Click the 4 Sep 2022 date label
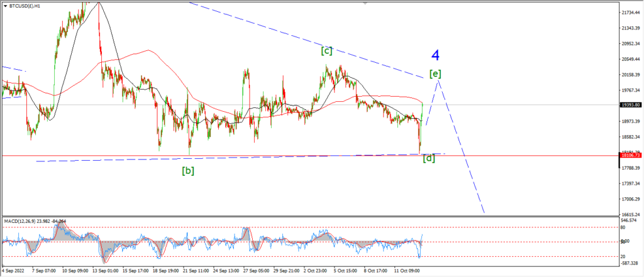Screen dimensions: 644x277 coord(14,271)
